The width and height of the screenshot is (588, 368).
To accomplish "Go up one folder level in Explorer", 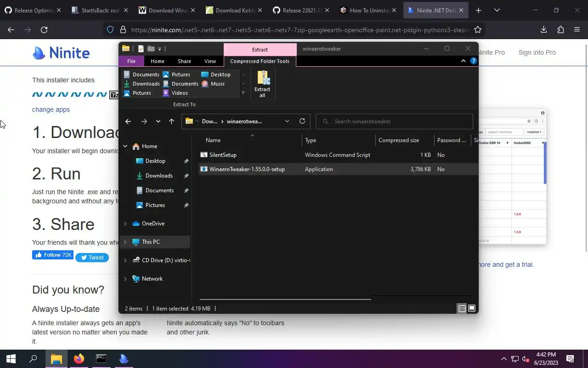I will click(x=171, y=121).
